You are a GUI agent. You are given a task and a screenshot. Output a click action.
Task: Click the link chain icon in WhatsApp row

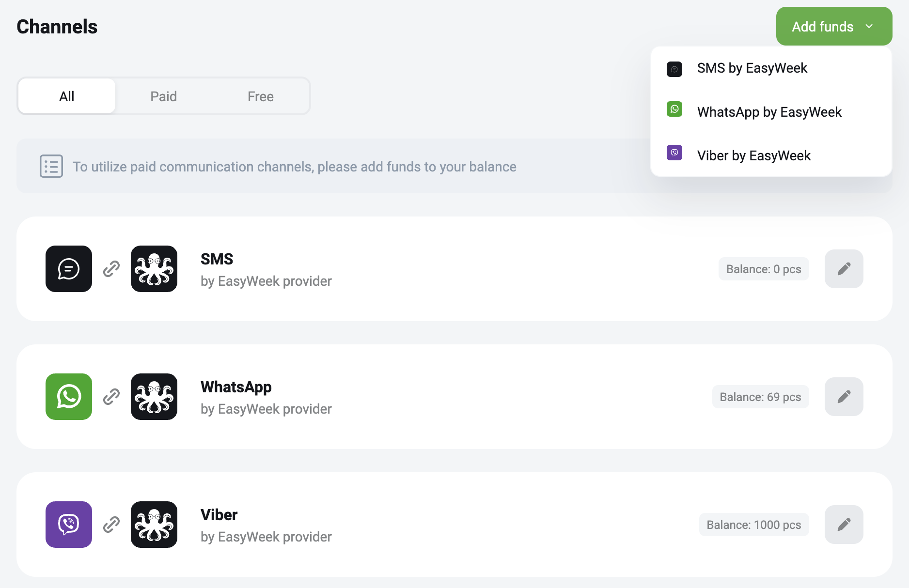pos(111,397)
